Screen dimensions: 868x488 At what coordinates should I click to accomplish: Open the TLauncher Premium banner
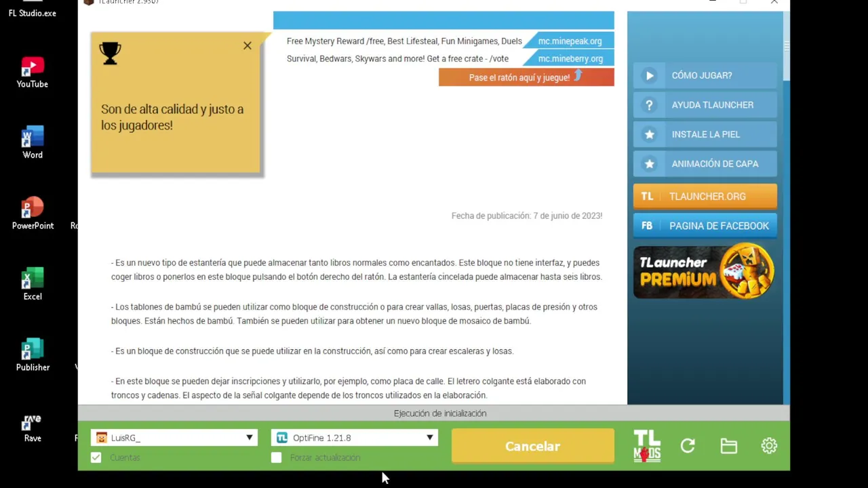click(x=705, y=271)
